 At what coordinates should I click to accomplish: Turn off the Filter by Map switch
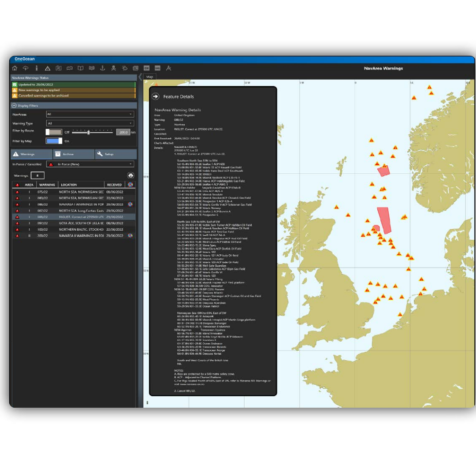tap(54, 141)
